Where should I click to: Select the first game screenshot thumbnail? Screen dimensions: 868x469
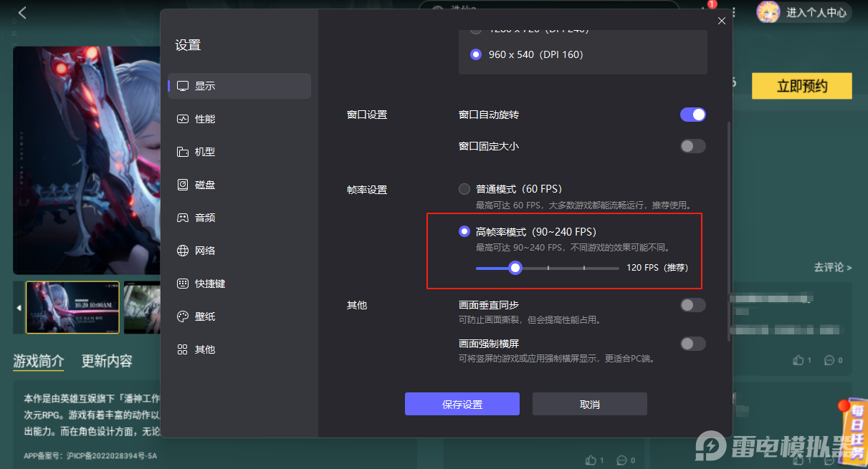tap(72, 307)
